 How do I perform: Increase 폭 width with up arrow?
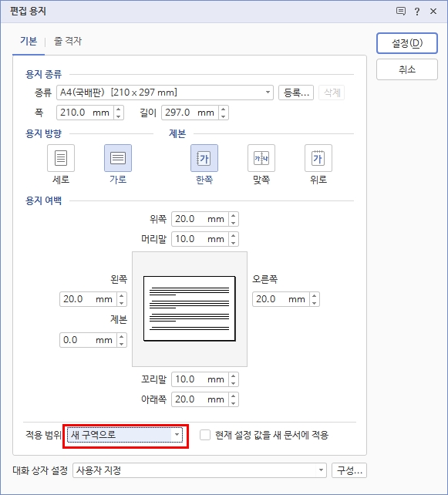[119, 109]
